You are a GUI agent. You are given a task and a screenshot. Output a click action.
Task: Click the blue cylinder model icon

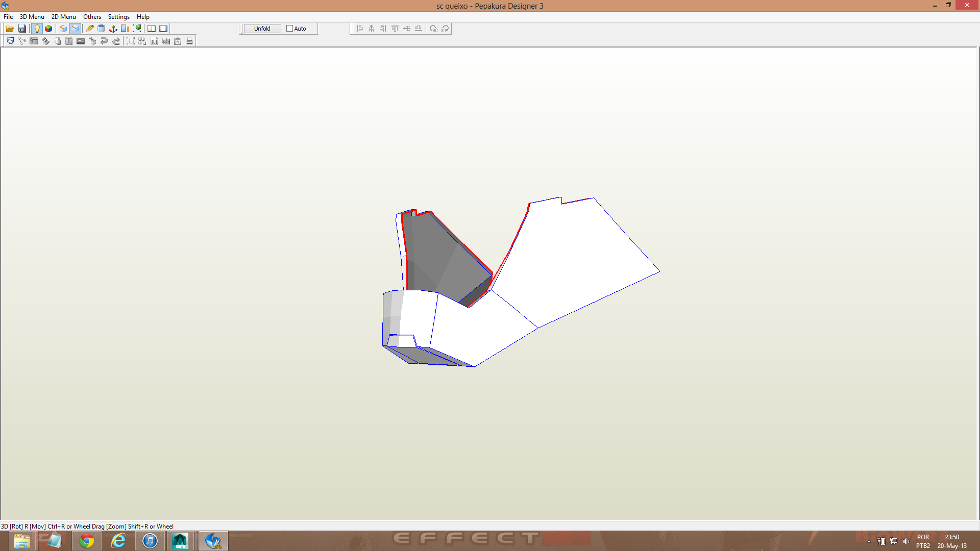(x=102, y=29)
